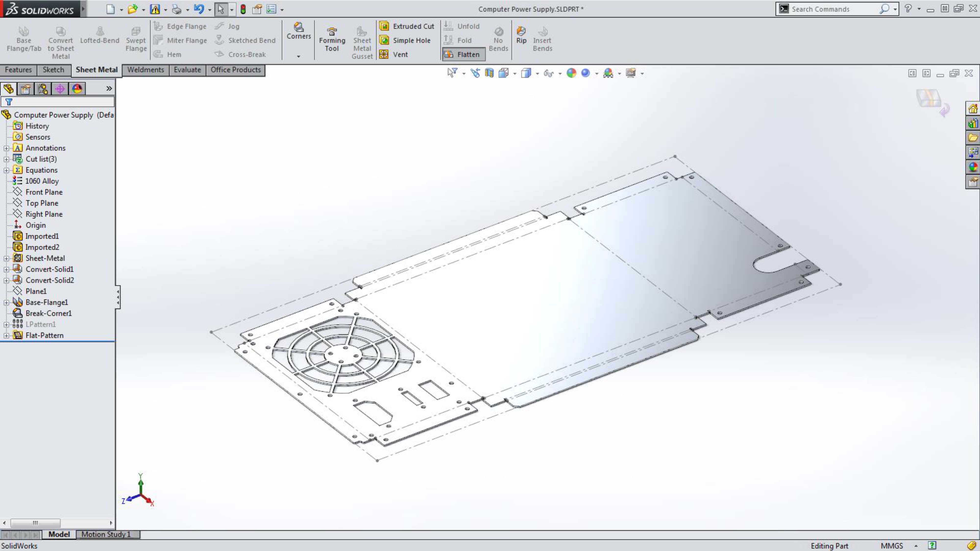Switch to the Features tab

[18, 70]
